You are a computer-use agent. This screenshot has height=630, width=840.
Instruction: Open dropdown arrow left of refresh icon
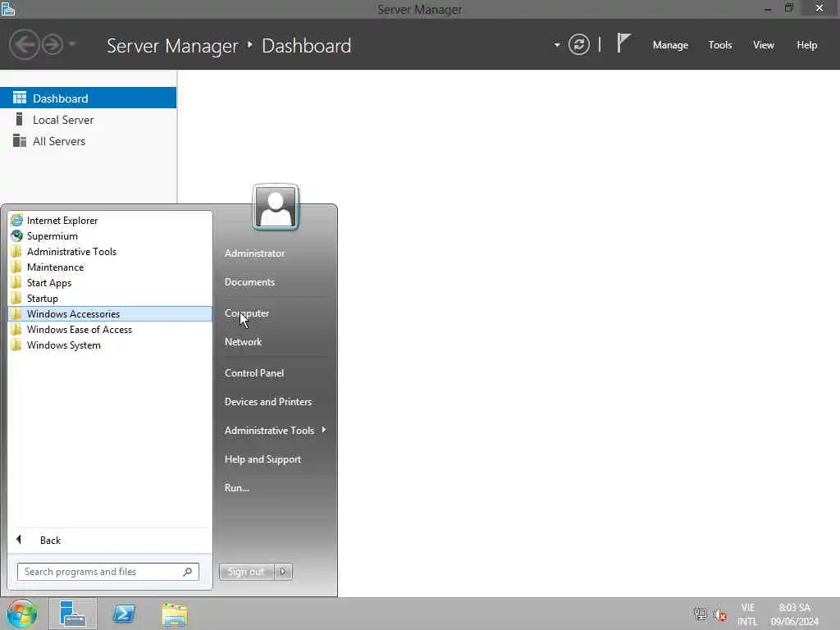557,45
